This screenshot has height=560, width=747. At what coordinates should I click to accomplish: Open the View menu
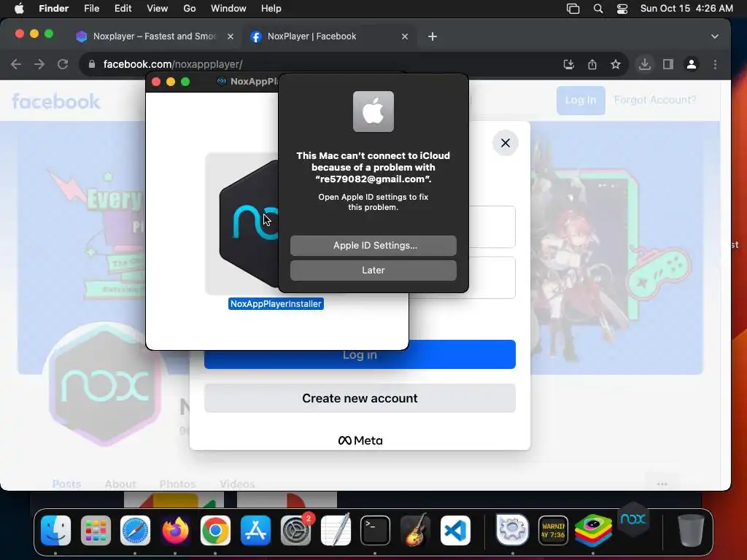coord(158,9)
